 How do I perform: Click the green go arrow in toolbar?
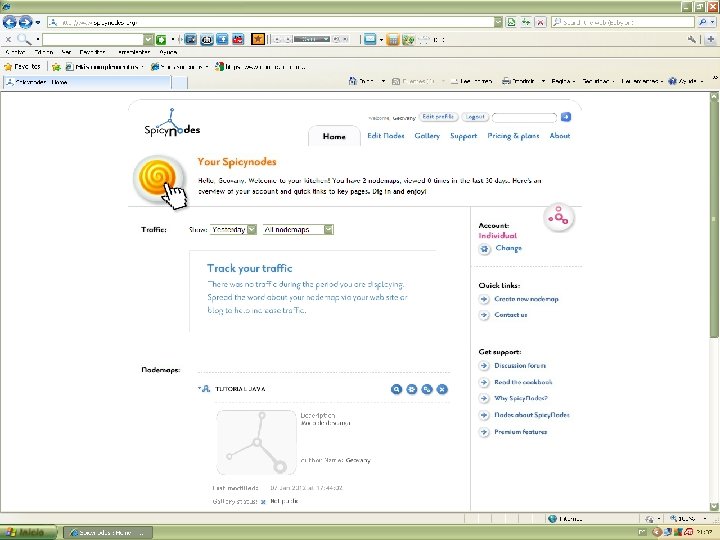click(161, 39)
